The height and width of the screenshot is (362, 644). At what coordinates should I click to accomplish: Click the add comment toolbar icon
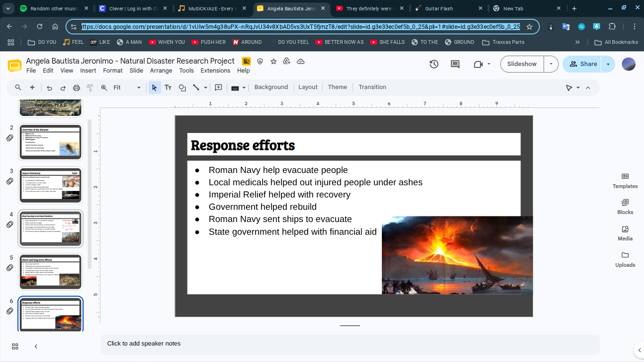click(x=218, y=88)
